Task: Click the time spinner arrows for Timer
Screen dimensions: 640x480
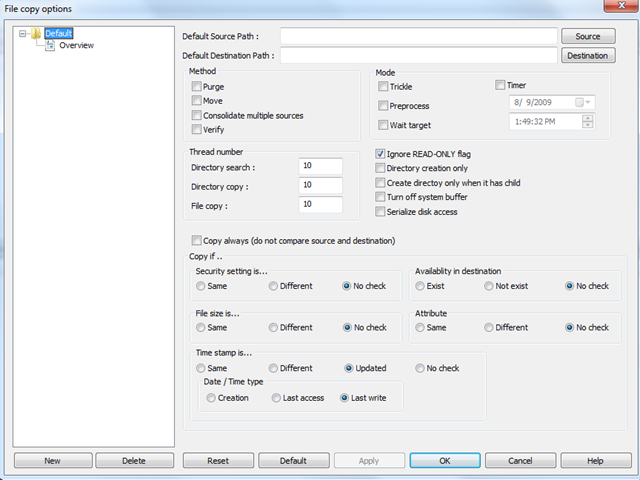Action: 586,121
